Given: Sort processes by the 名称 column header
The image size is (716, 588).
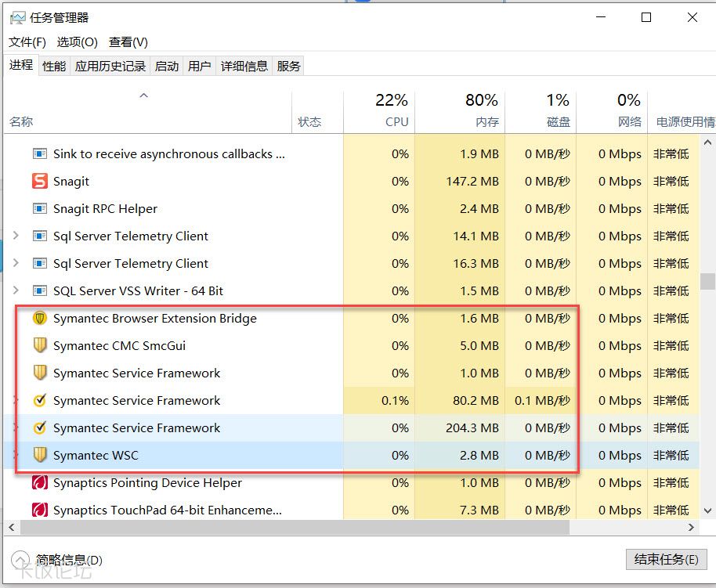Looking at the screenshot, I should 148,112.
